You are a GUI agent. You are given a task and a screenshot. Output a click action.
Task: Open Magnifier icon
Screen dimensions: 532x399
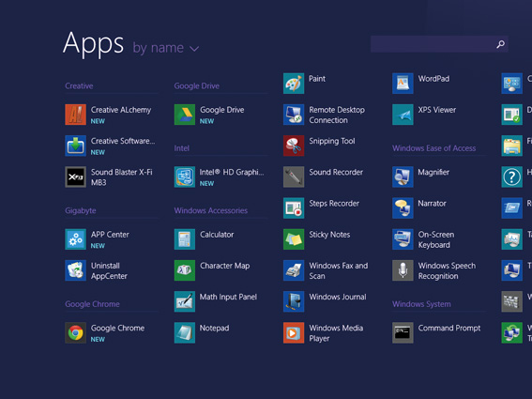pyautogui.click(x=403, y=176)
